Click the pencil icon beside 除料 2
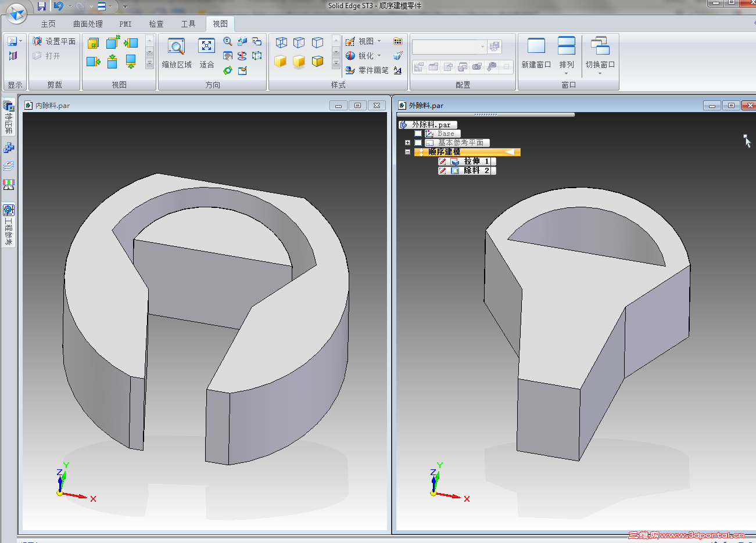756x543 pixels. (443, 171)
